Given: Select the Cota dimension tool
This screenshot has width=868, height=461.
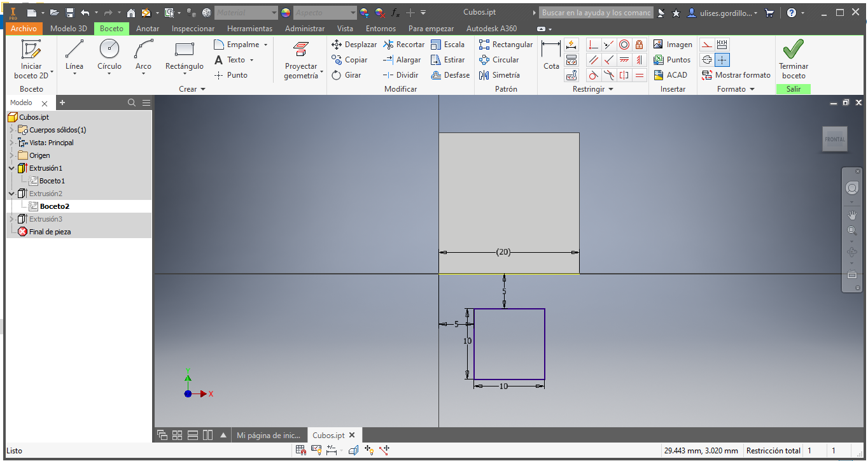Looking at the screenshot, I should pos(551,56).
